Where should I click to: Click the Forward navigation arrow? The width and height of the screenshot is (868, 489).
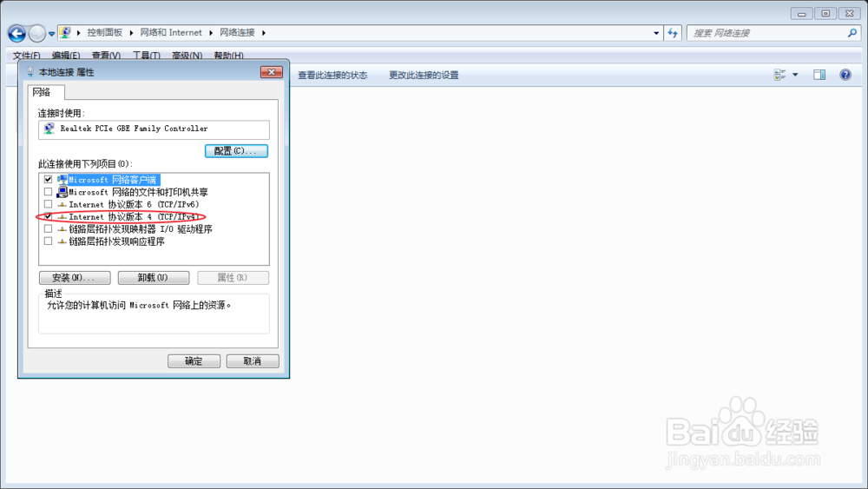click(x=36, y=33)
